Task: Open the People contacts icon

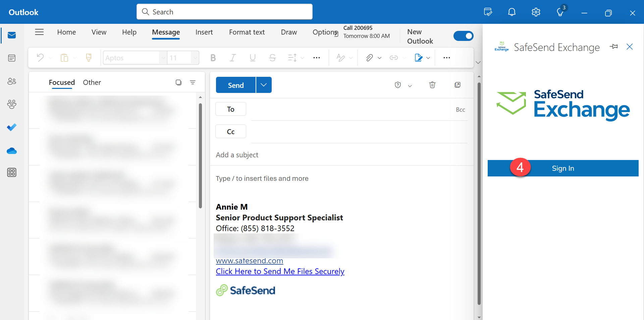Action: (x=12, y=81)
